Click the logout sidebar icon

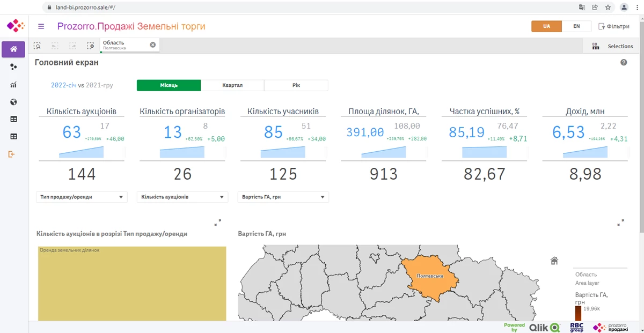point(12,154)
